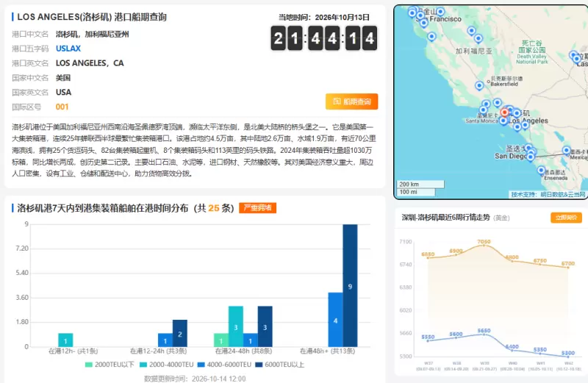
Task: Click the dark blue bar labeled 3 in 在港24-48h
Action: point(265,326)
